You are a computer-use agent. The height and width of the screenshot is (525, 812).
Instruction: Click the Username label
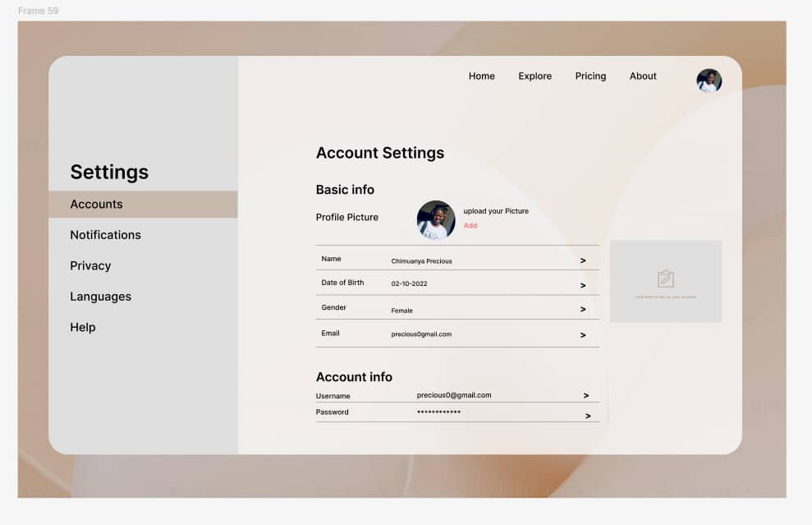pos(333,396)
